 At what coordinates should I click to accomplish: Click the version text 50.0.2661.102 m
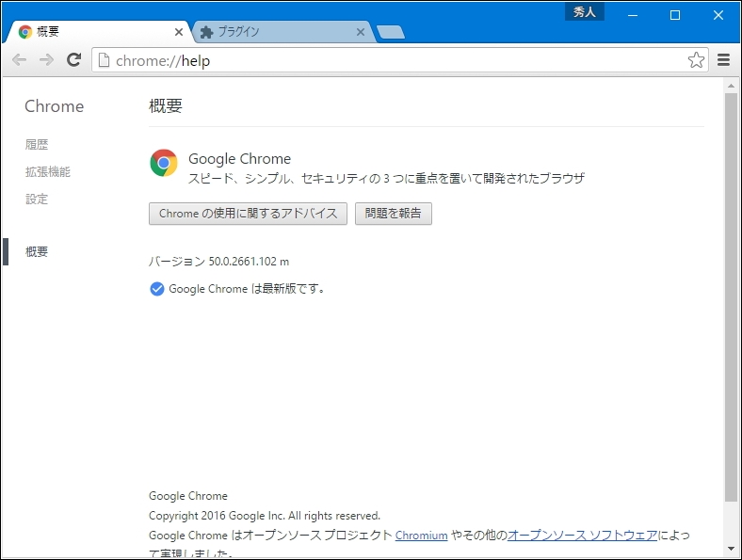click(x=249, y=262)
